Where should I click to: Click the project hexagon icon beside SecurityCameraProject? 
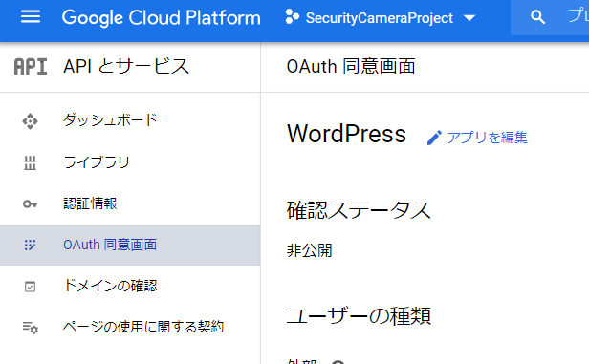coord(292,17)
